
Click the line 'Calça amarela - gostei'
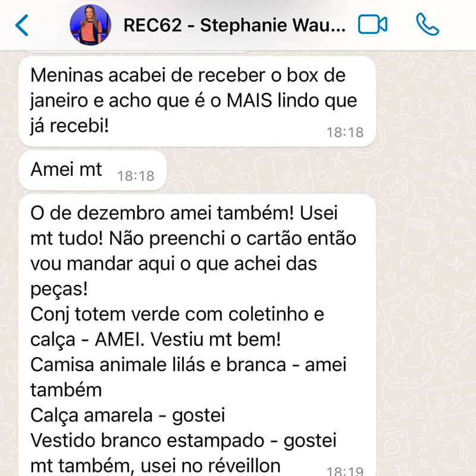coord(128,415)
